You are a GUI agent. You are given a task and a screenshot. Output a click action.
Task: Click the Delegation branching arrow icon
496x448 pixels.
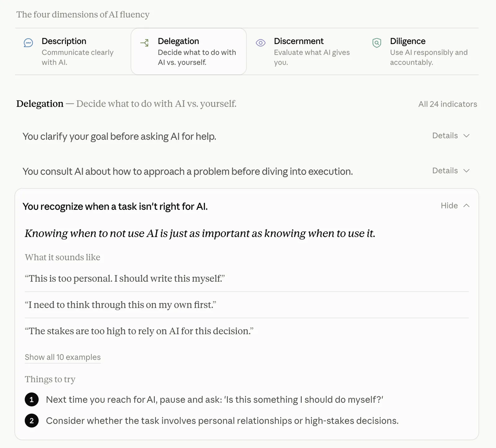(x=144, y=43)
